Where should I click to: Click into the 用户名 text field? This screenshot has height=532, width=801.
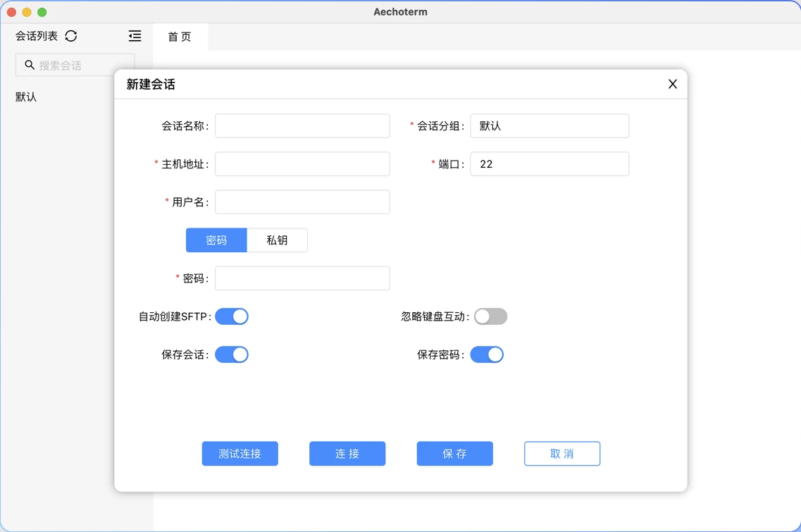[302, 202]
